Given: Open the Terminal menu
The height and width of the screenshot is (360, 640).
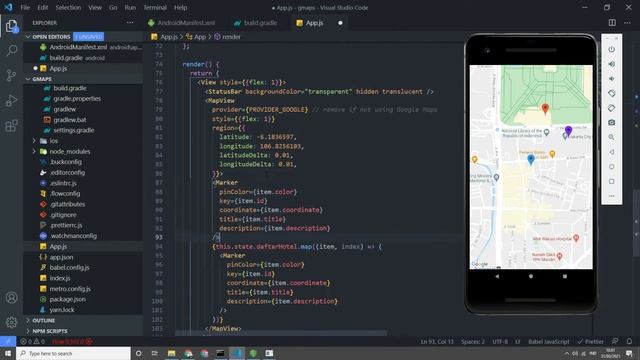Looking at the screenshot, I should pyautogui.click(x=155, y=7).
